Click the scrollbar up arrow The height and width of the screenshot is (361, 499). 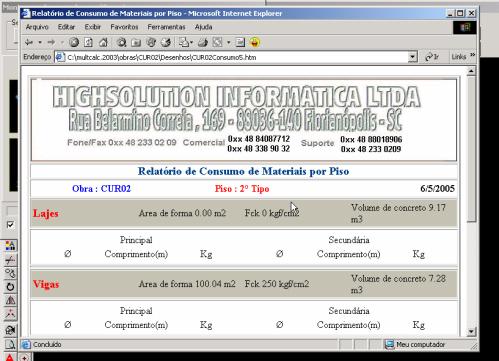471,71
